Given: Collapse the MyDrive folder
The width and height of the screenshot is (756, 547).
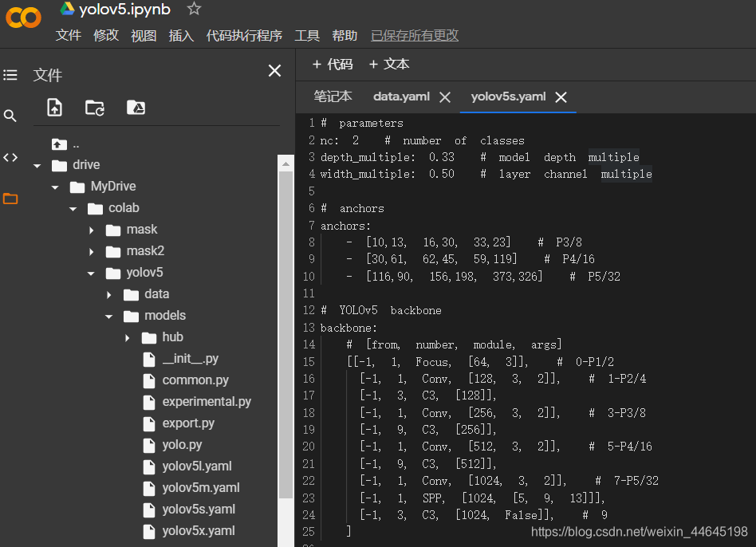Looking at the screenshot, I should 55,187.
